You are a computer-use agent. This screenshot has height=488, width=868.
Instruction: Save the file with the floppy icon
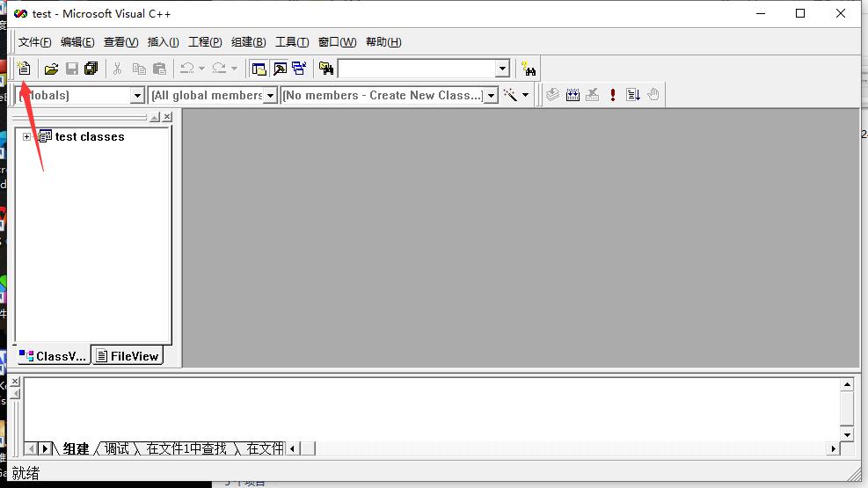tap(71, 69)
